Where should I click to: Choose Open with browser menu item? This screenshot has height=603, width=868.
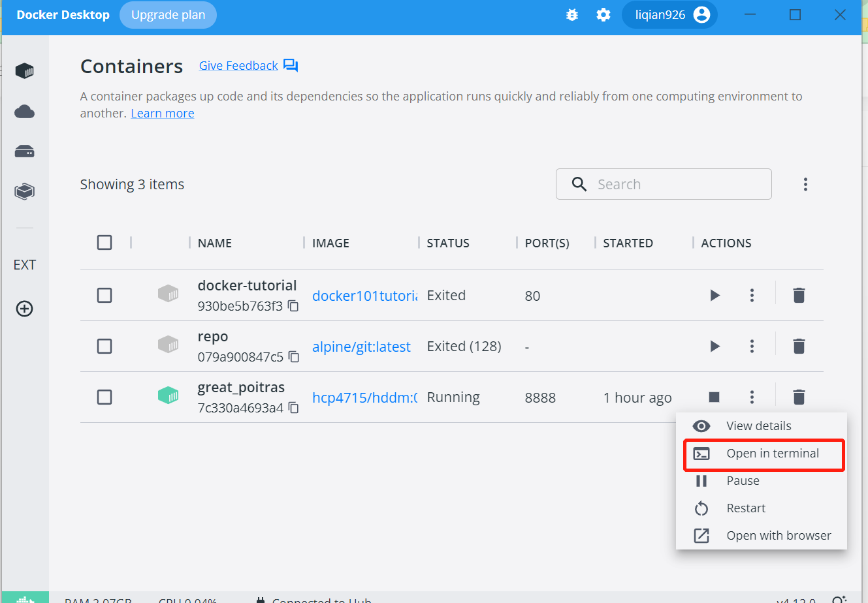(762, 536)
